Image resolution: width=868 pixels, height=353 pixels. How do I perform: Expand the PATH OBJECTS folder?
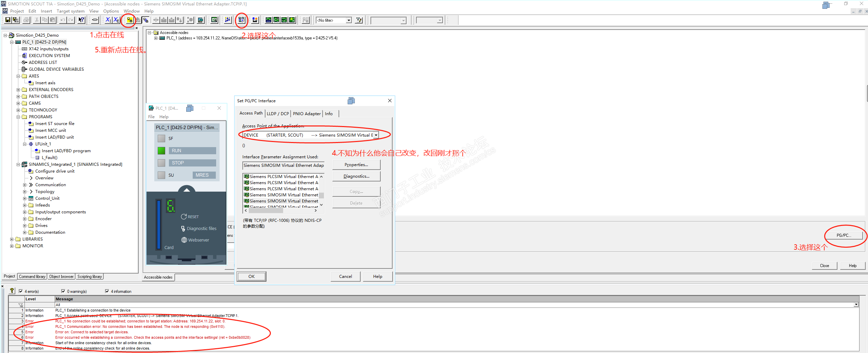pyautogui.click(x=18, y=97)
